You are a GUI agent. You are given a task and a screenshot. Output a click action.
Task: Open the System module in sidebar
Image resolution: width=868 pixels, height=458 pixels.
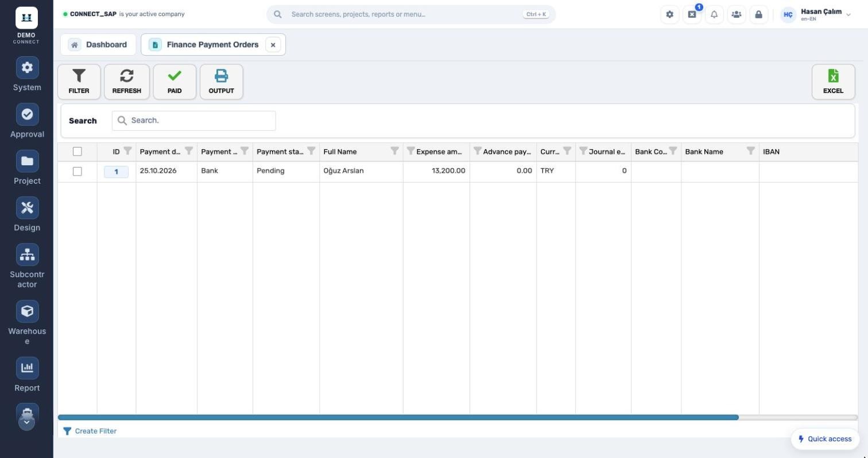point(27,75)
